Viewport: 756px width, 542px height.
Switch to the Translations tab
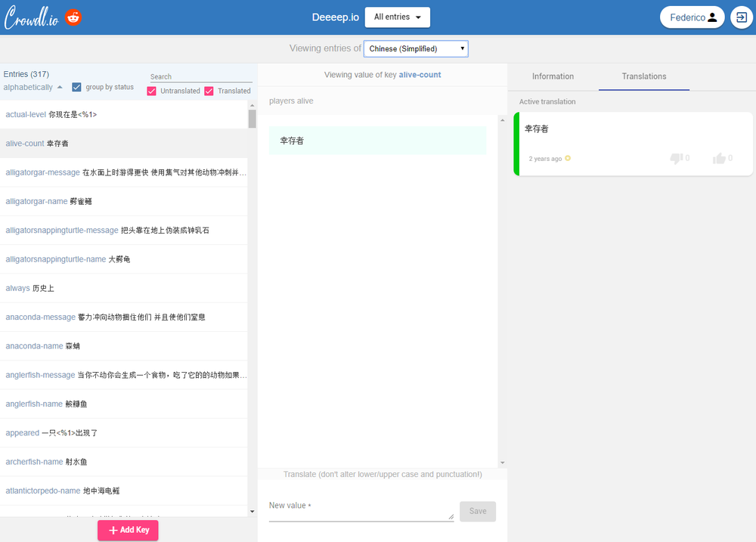(643, 76)
